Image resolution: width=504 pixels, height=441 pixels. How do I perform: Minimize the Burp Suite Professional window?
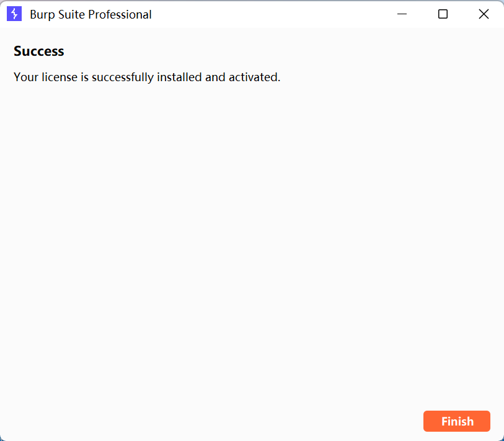tap(402, 14)
